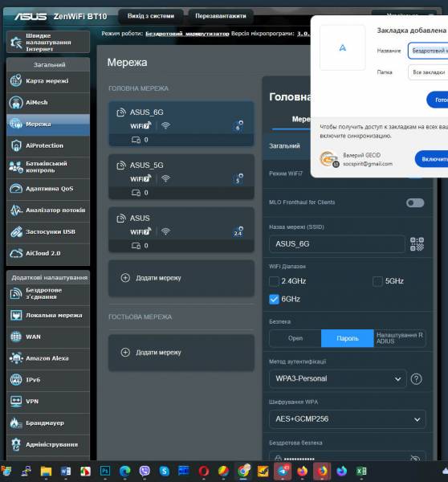
Task: Open AiProtection settings
Action: (48, 145)
